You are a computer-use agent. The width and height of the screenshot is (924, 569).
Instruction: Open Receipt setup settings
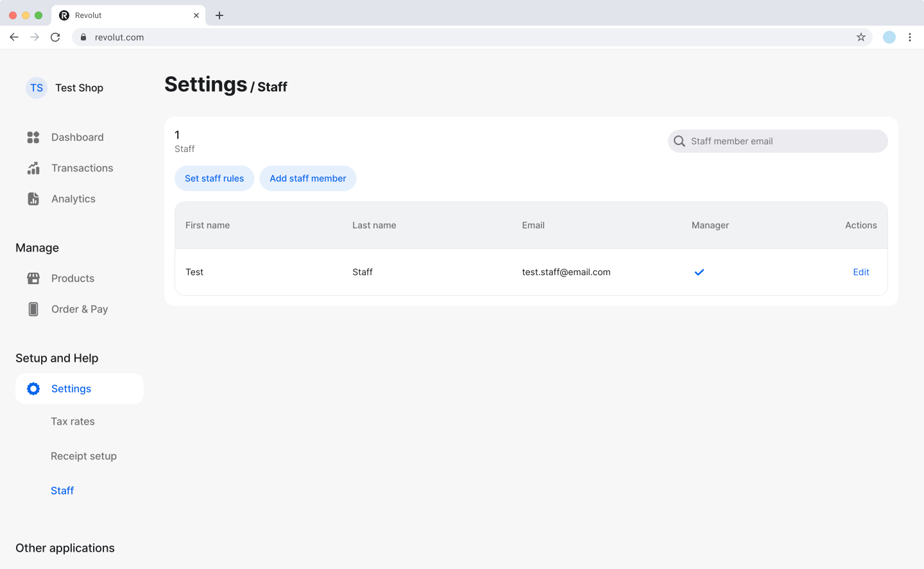83,456
